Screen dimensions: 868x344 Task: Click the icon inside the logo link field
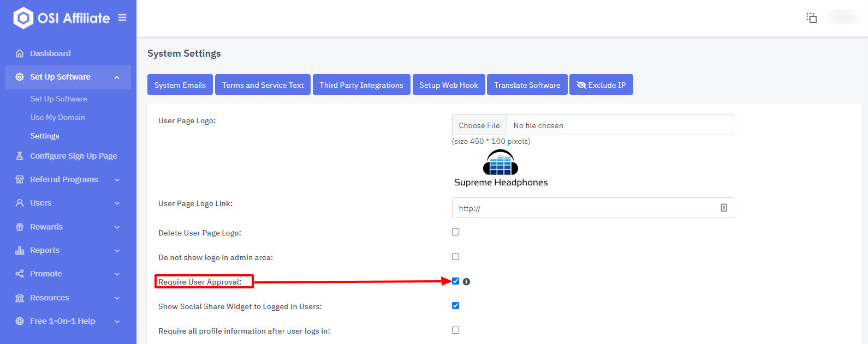point(724,208)
